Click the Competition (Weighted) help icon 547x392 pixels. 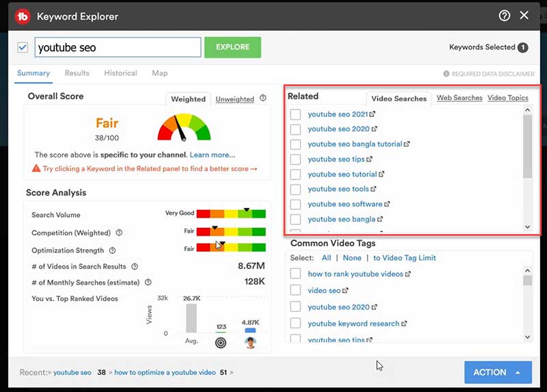tap(119, 233)
